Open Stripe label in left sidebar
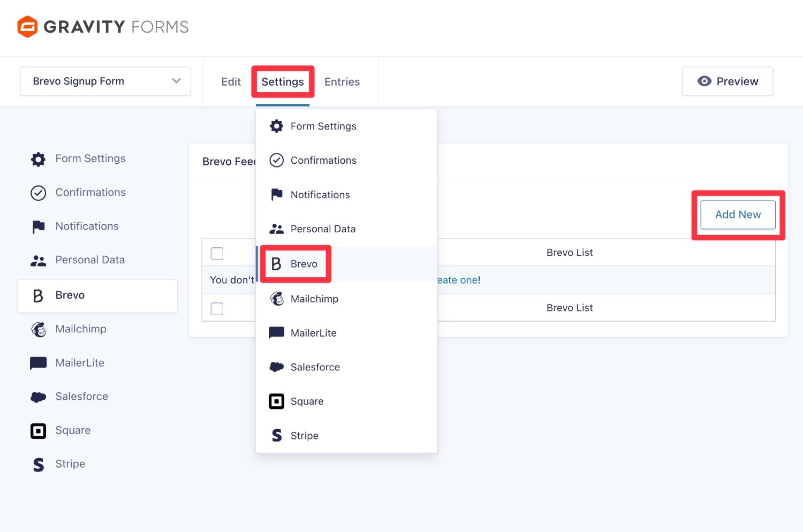 (70, 463)
